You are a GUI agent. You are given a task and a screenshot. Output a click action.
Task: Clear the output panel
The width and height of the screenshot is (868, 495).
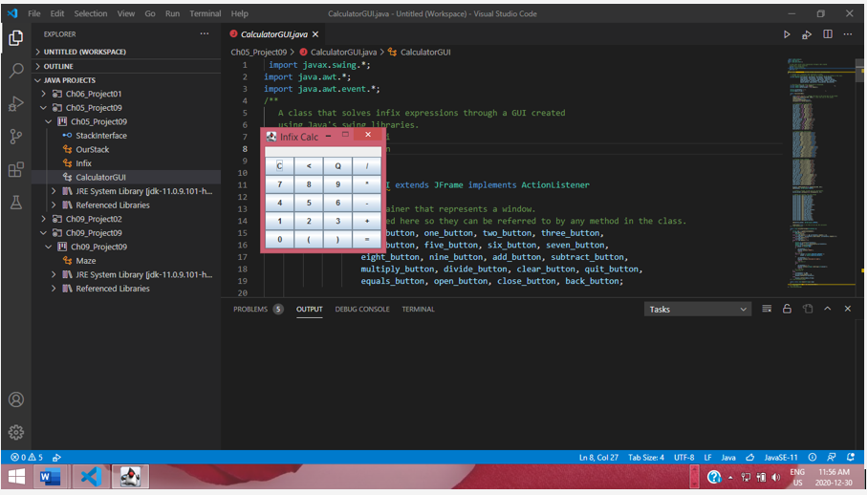(x=767, y=310)
